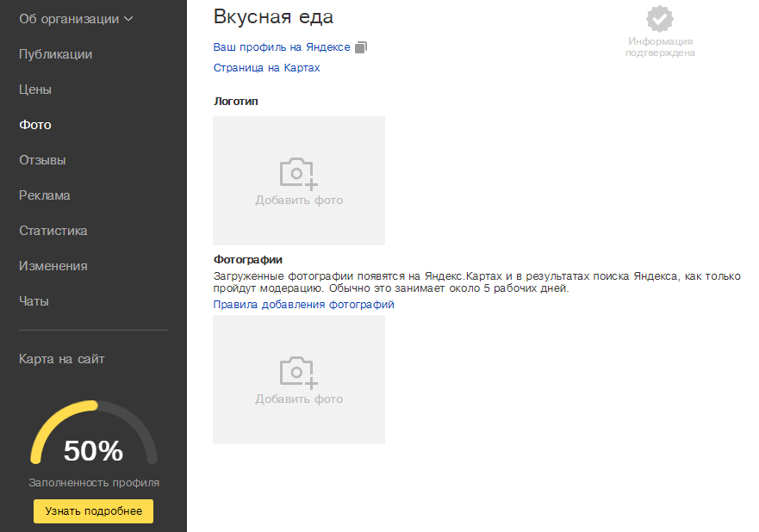Open the Публикации section
Viewport: 759px width, 532px height.
pos(55,54)
